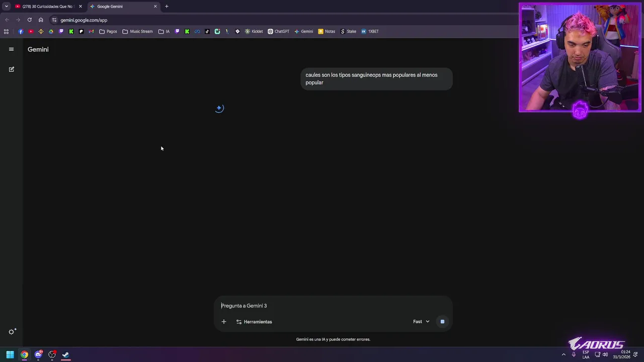644x362 pixels.
Task: Close the YouTube 30 Curiosidades tab
Action: tap(80, 7)
